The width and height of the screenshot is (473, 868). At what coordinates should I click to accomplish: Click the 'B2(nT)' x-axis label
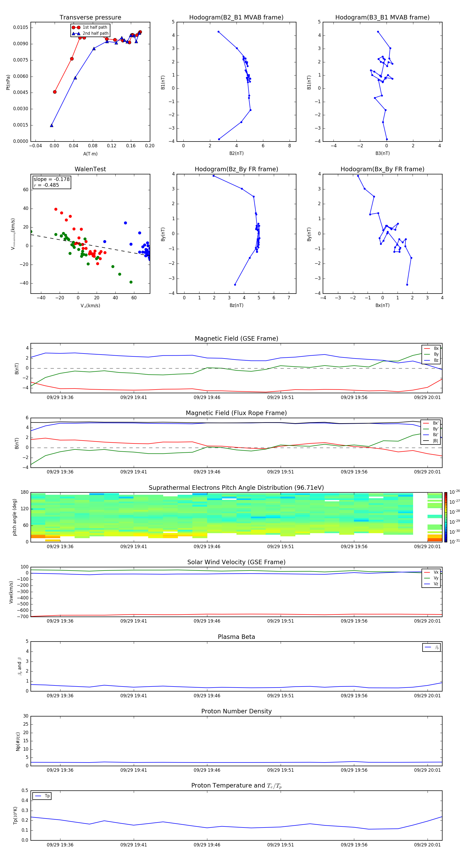pyautogui.click(x=236, y=153)
